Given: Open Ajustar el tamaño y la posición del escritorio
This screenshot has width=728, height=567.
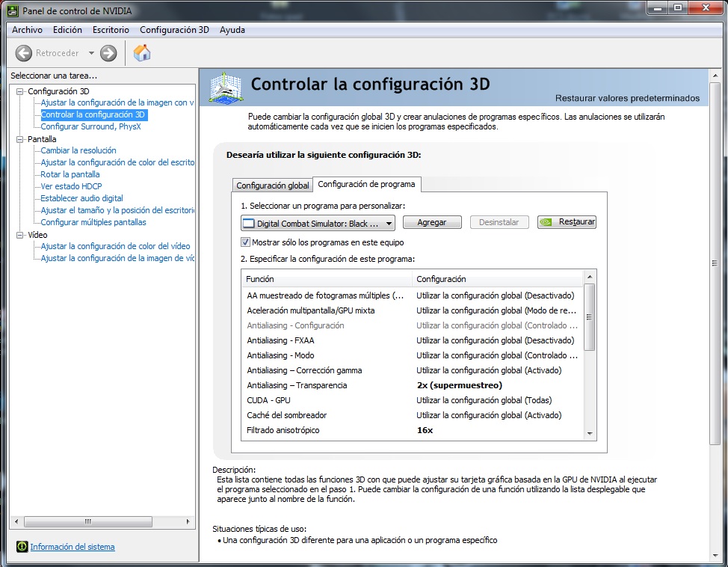Looking at the screenshot, I should pos(117,210).
